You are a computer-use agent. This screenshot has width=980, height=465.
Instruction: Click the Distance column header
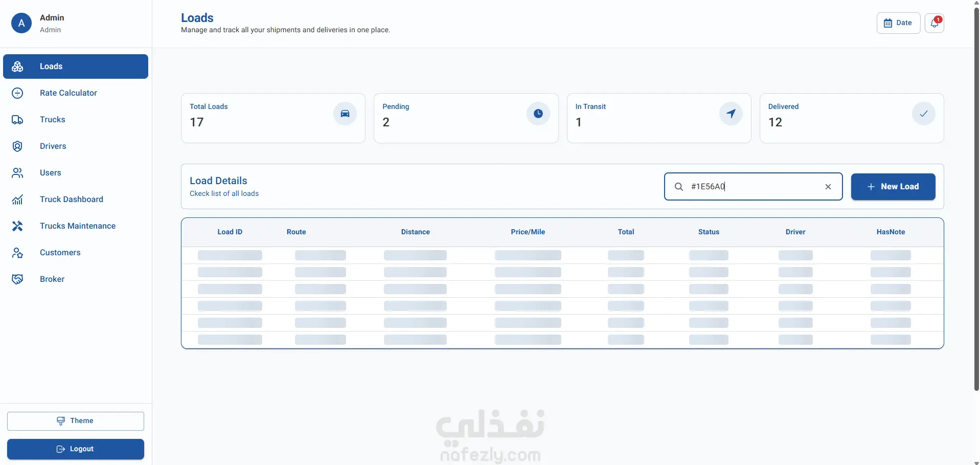tap(416, 232)
